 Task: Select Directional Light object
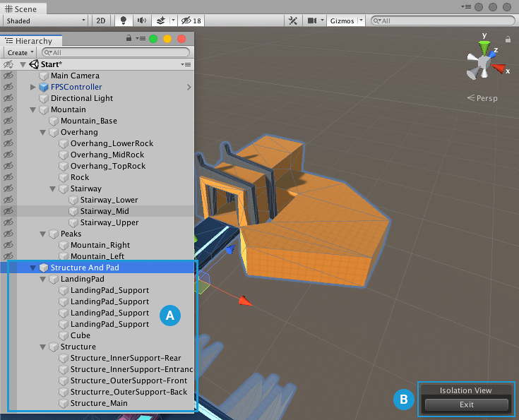tap(82, 98)
